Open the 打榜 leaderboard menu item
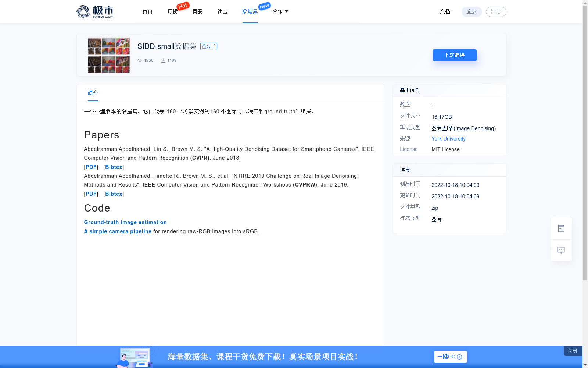This screenshot has width=588, height=368. pyautogui.click(x=172, y=11)
